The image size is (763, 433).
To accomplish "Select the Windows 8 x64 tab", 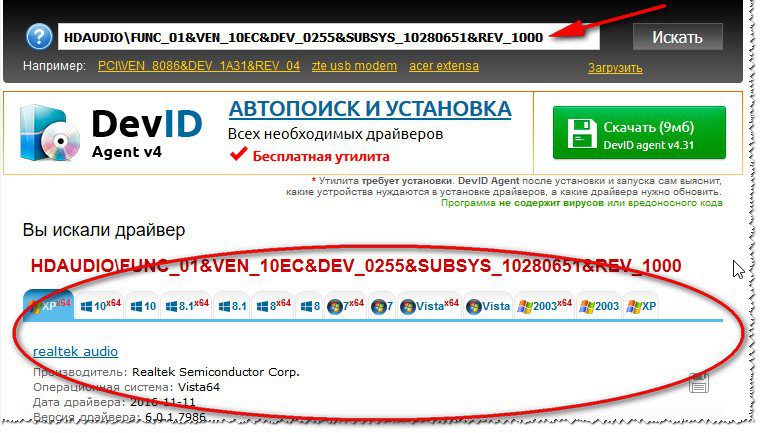I will pyautogui.click(x=273, y=306).
